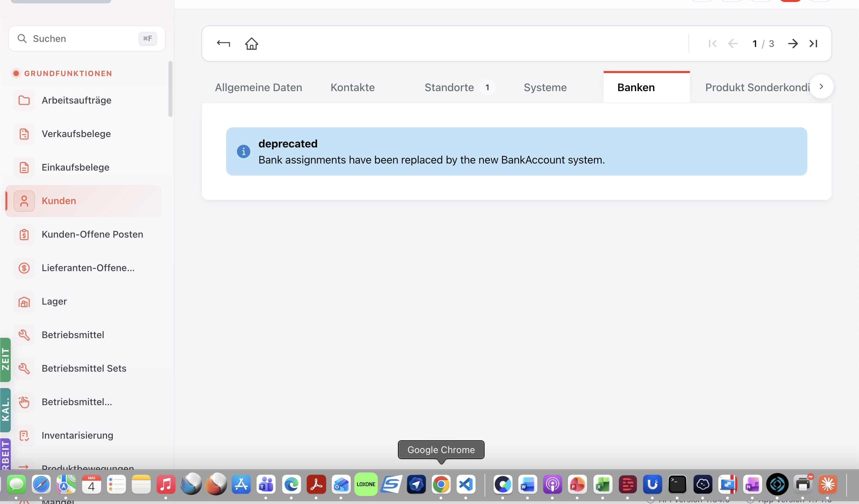Open Lager warehouse icon in sidebar
The image size is (859, 504).
tap(24, 302)
